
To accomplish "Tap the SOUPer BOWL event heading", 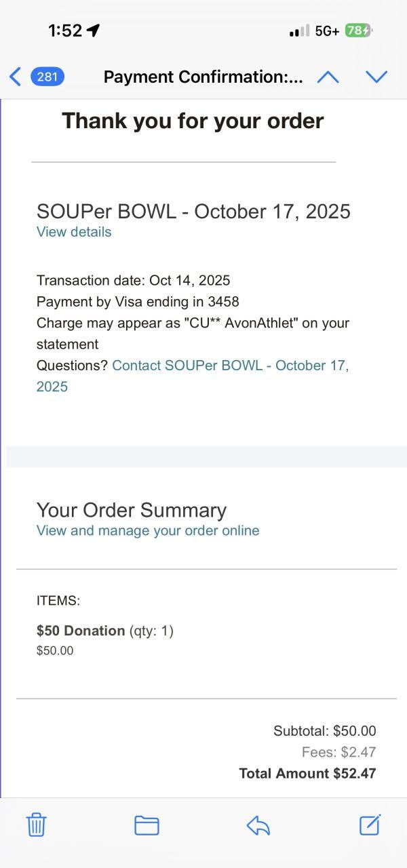I will pyautogui.click(x=193, y=211).
